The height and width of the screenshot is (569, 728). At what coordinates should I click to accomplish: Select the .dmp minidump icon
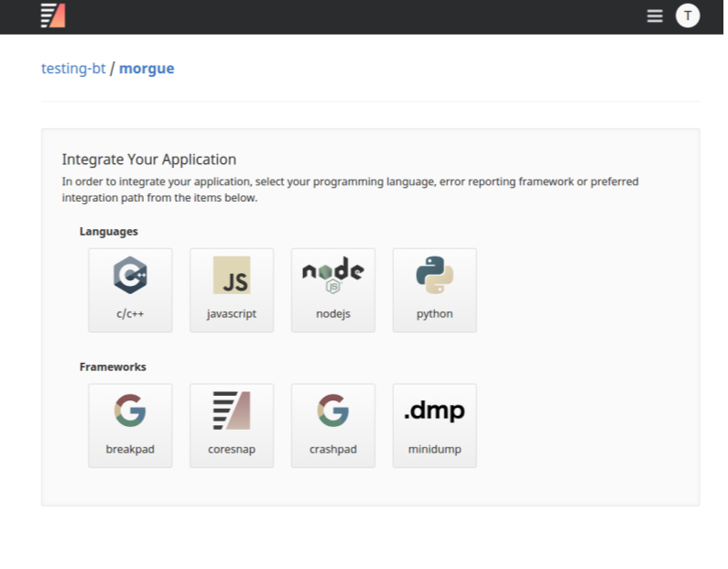click(x=434, y=411)
